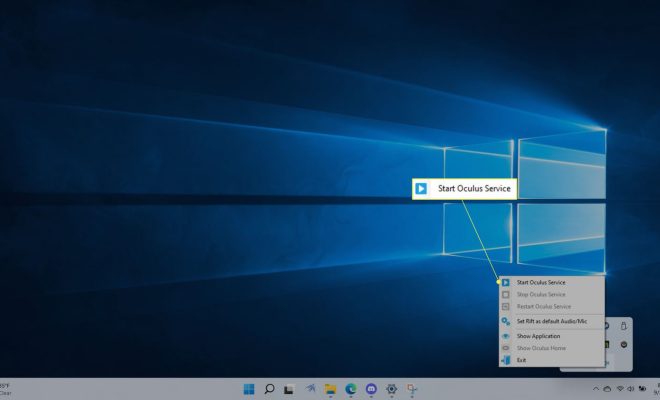
Task: Open the volume speaker tray icon
Action: [x=631, y=389]
